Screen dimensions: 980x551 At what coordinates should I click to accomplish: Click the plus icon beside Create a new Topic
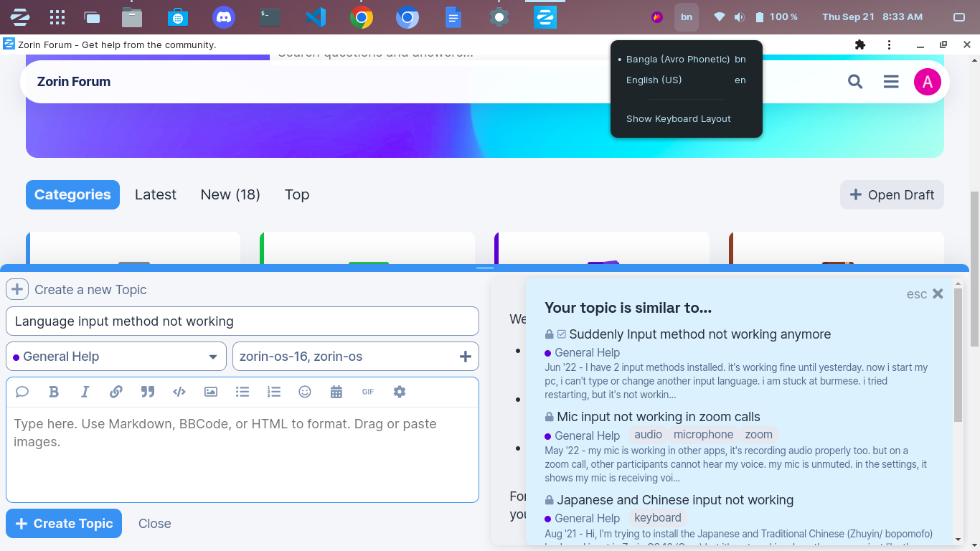(17, 290)
